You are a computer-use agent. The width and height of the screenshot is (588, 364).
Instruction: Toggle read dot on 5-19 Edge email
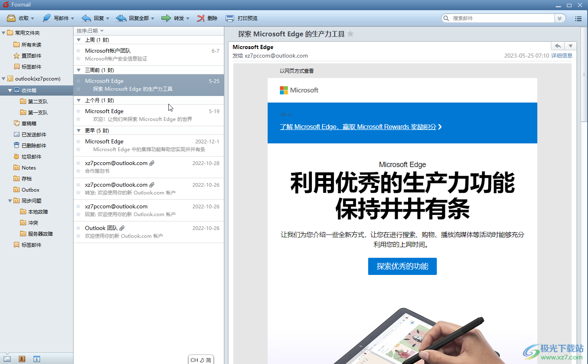(x=78, y=112)
